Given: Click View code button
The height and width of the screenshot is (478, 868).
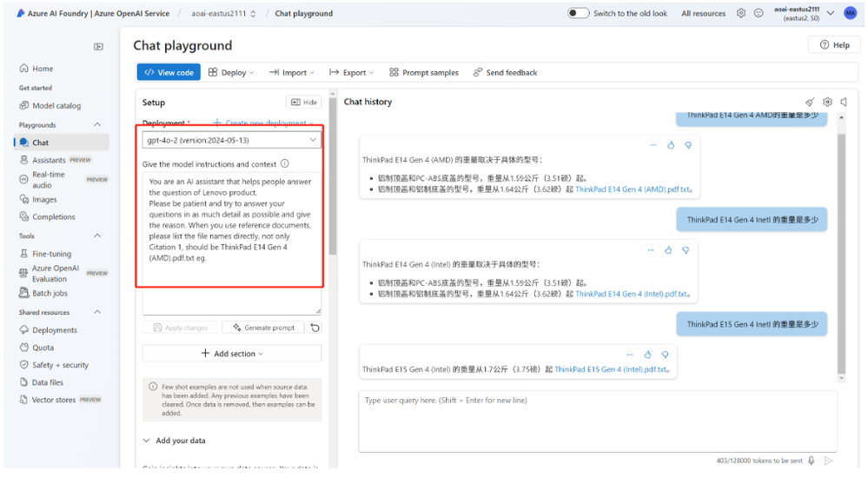Looking at the screenshot, I should pyautogui.click(x=169, y=72).
